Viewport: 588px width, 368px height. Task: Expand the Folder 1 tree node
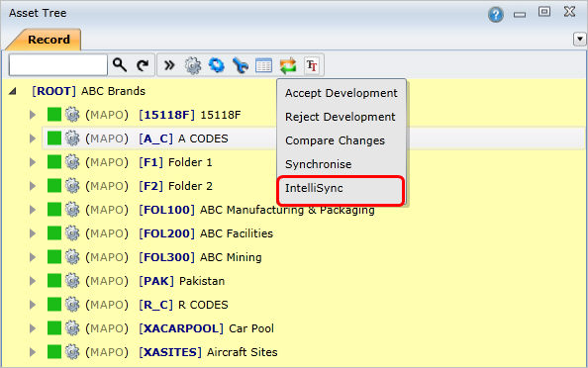pos(33,162)
